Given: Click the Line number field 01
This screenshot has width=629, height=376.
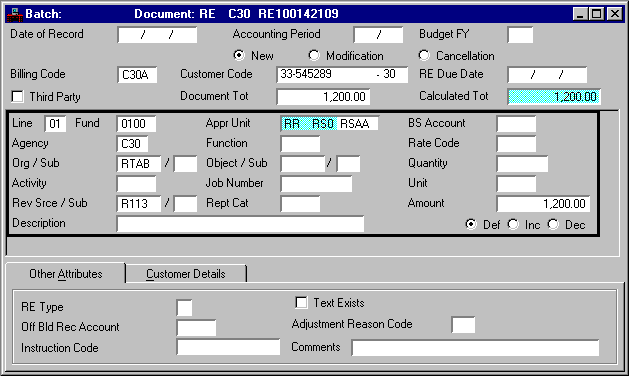Looking at the screenshot, I should (x=55, y=124).
